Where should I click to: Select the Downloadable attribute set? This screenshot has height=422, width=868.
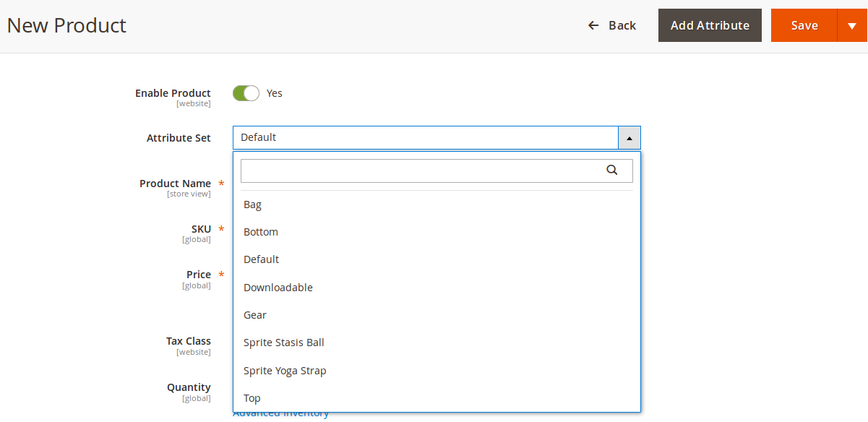pos(437,288)
